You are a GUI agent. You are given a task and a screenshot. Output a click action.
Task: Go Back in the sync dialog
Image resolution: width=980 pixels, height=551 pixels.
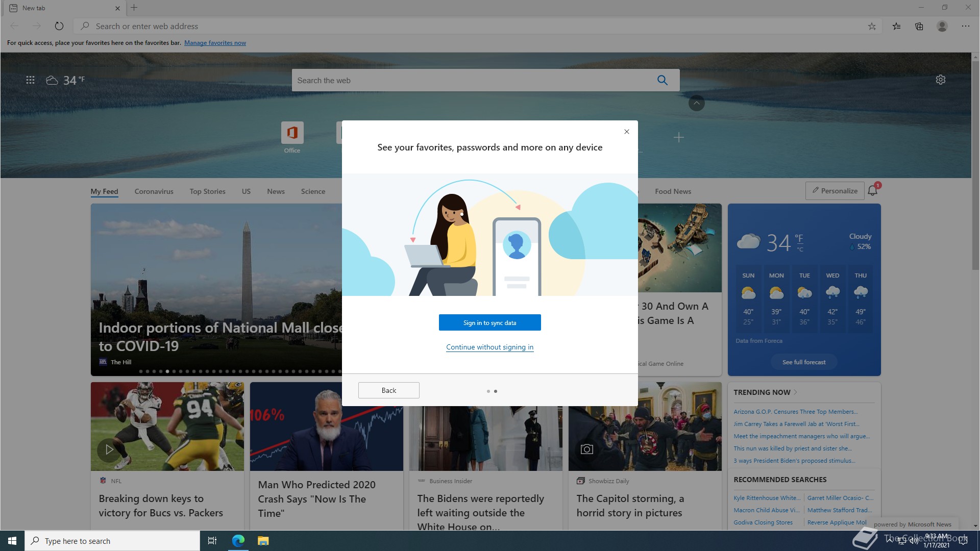(388, 390)
